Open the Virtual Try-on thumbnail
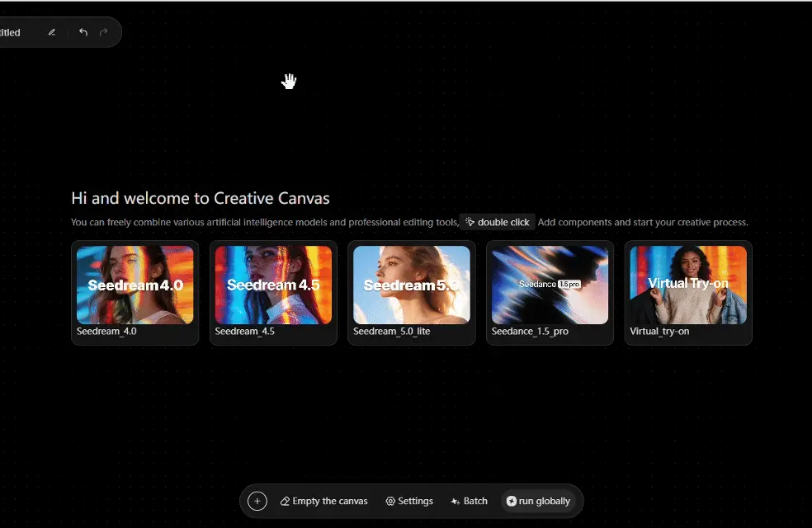The width and height of the screenshot is (812, 528). pos(688,285)
